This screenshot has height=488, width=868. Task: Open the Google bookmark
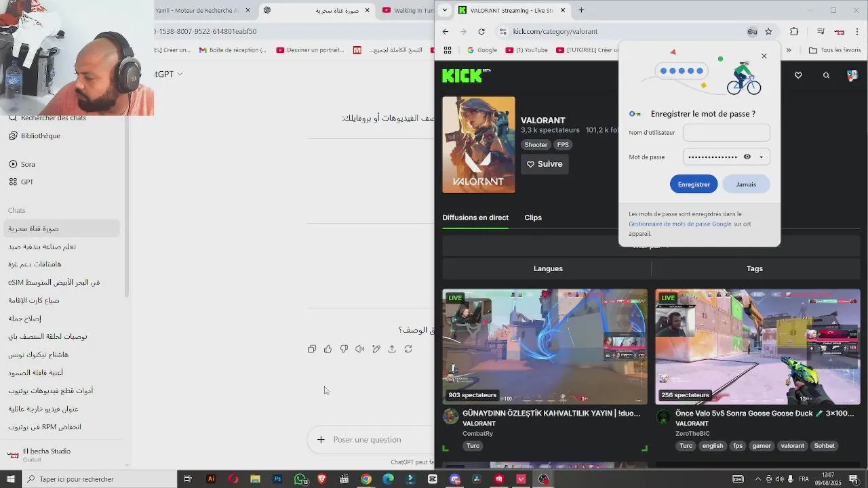pyautogui.click(x=482, y=50)
